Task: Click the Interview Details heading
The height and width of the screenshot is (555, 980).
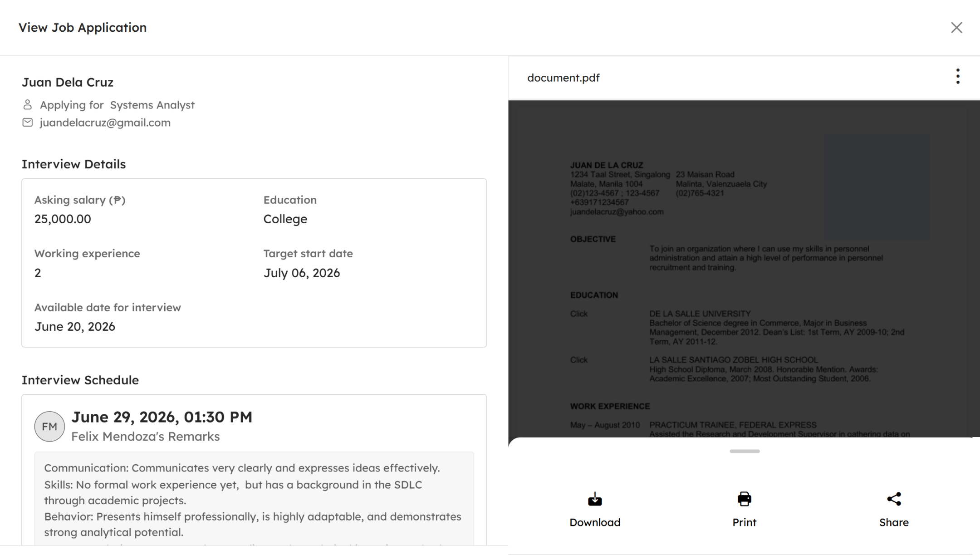Action: click(74, 164)
